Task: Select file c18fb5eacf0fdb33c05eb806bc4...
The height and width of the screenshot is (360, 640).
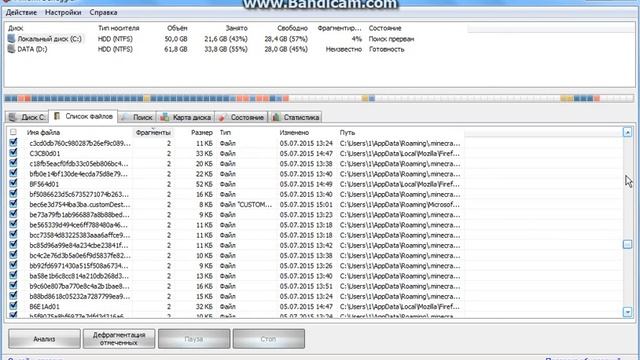Action: pyautogui.click(x=79, y=164)
